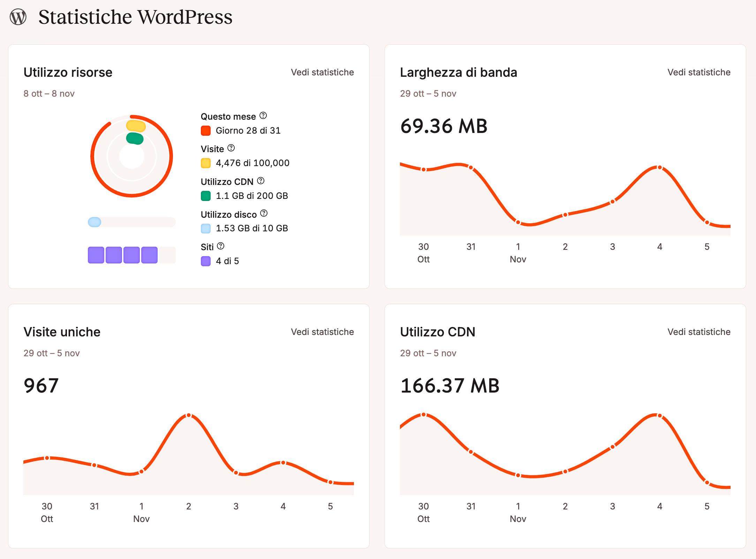This screenshot has width=756, height=559.
Task: Click the Nov 2 peak on Visite uniche chart
Action: pos(189,415)
